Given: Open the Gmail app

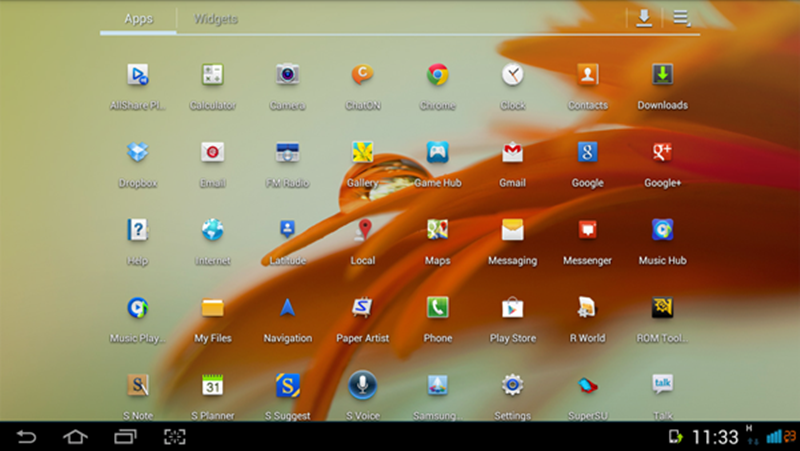Looking at the screenshot, I should [x=513, y=152].
